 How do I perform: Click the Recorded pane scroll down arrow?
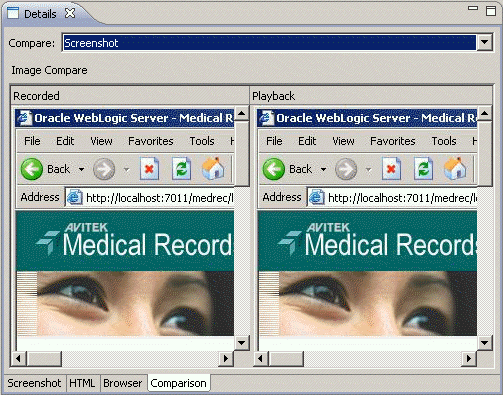[x=242, y=342]
